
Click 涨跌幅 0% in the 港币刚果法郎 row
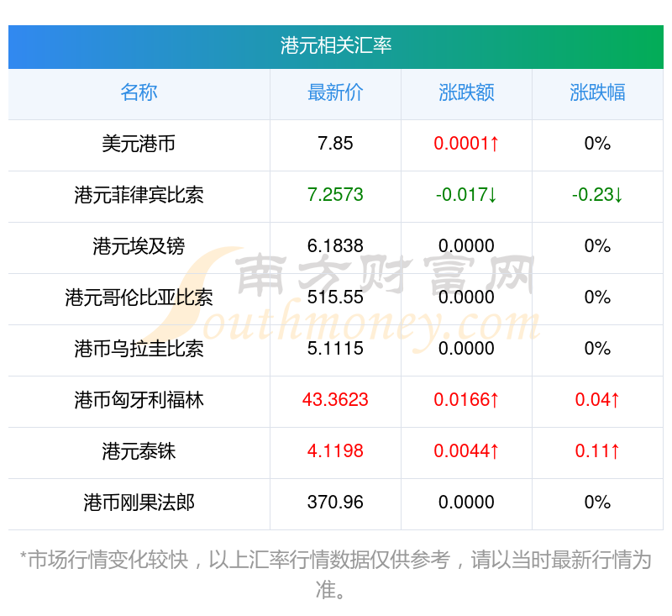pos(597,503)
